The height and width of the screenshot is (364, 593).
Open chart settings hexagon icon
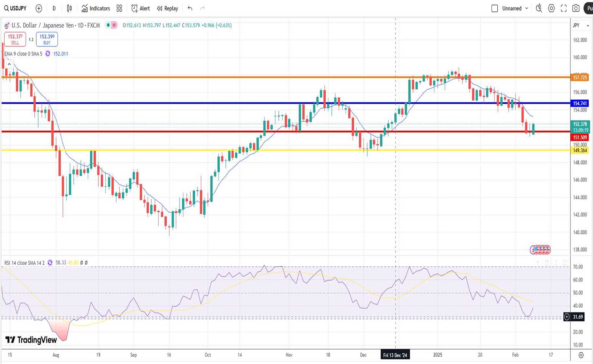tap(551, 8)
